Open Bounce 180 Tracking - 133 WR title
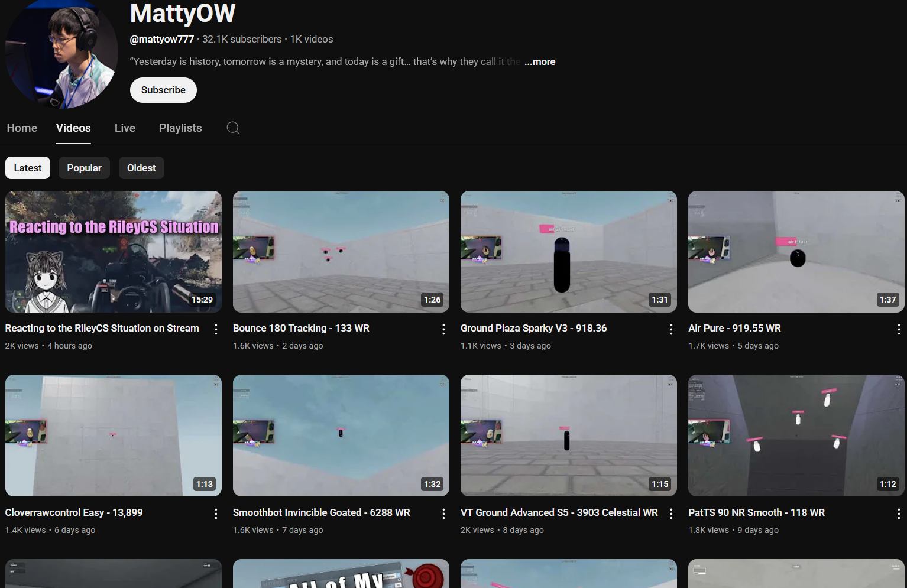907x588 pixels. tap(301, 328)
